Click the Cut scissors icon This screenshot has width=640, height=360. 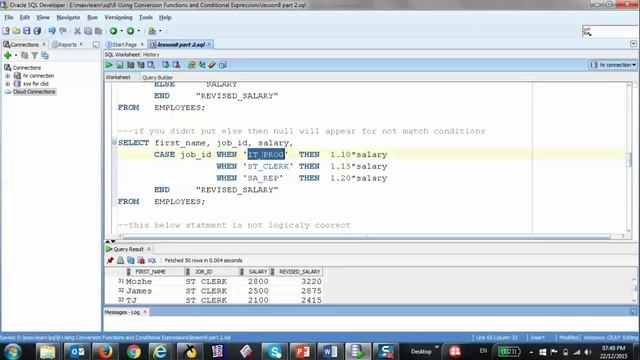tap(77, 31)
